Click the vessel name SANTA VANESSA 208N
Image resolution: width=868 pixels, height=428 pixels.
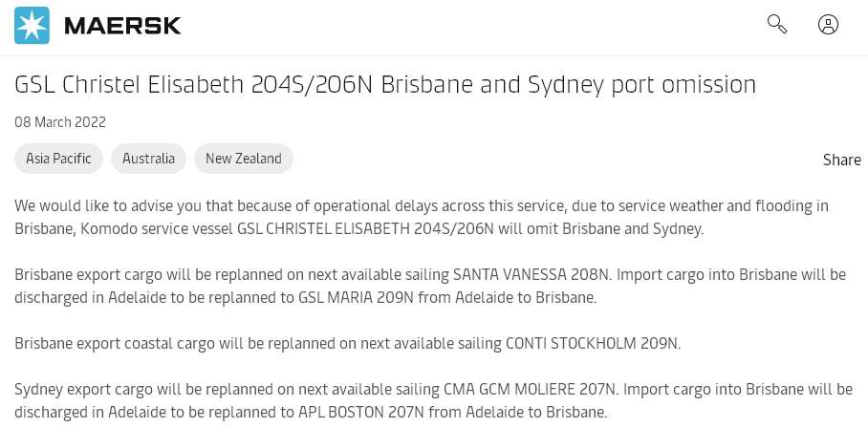tap(532, 274)
